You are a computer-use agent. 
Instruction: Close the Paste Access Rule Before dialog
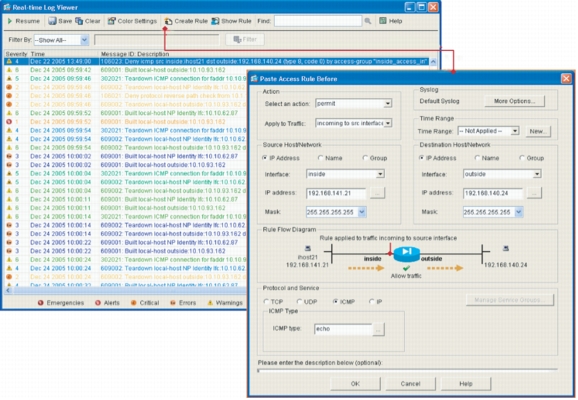click(x=566, y=79)
